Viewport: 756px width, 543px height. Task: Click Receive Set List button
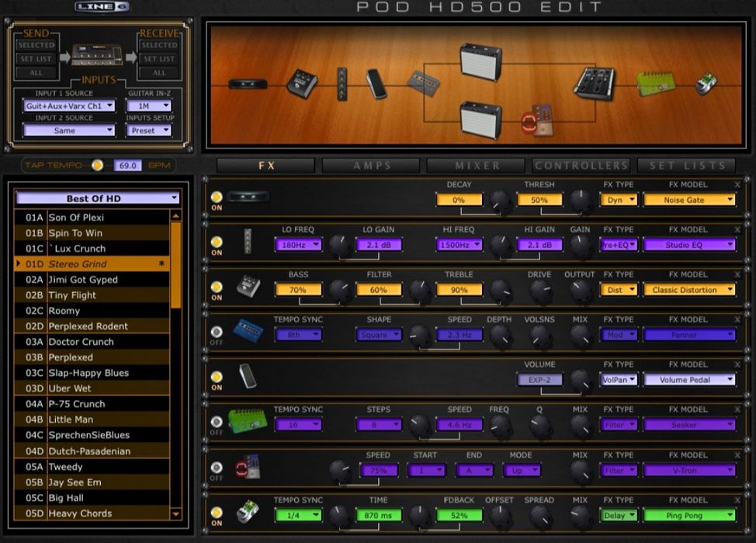click(159, 59)
